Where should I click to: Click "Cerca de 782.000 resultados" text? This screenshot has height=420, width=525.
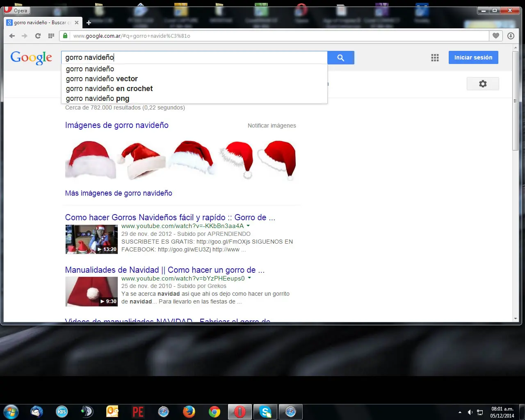click(125, 107)
